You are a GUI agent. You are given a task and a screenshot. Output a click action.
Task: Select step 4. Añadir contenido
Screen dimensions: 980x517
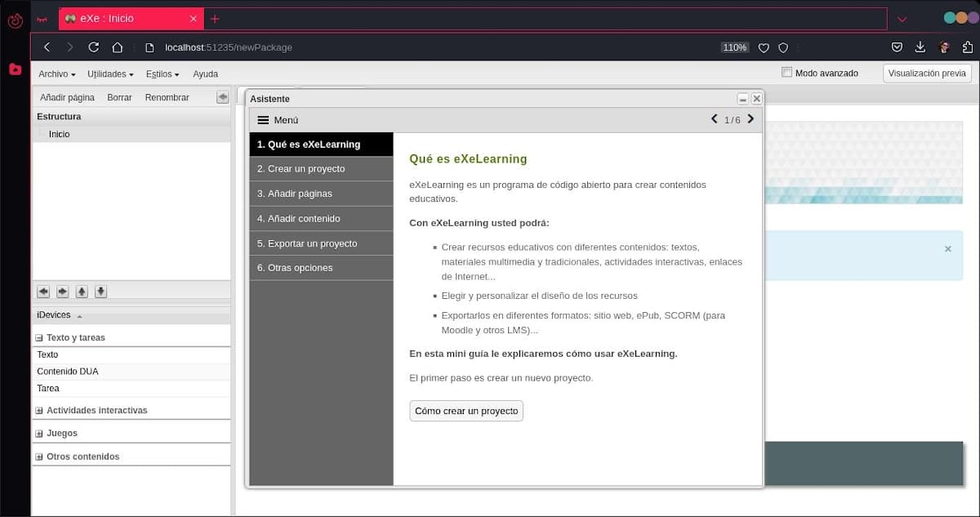pos(321,219)
